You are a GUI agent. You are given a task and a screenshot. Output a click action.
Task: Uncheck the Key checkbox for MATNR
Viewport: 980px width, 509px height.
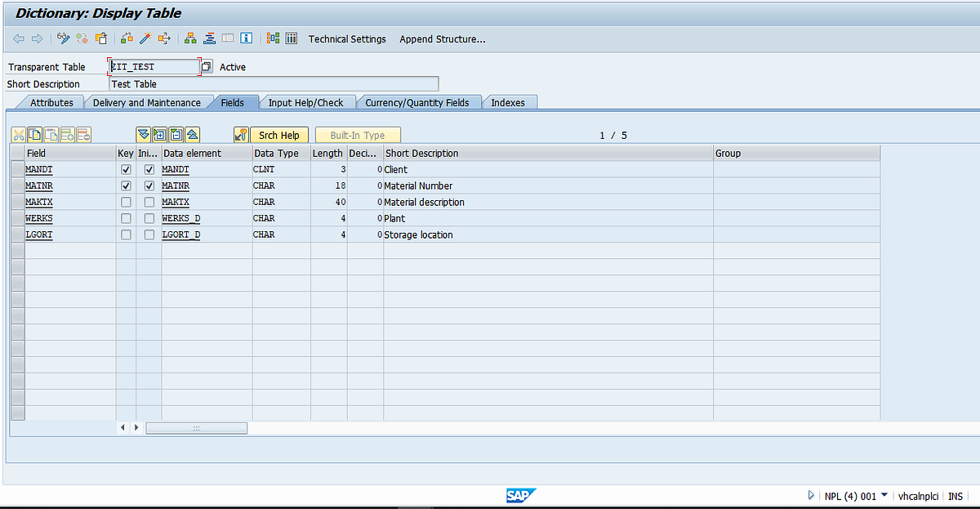coord(126,185)
